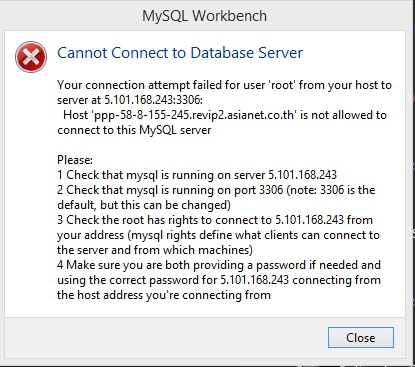Click the 'the host address you're connecting from' line
415x367 pixels.
pyautogui.click(x=164, y=295)
